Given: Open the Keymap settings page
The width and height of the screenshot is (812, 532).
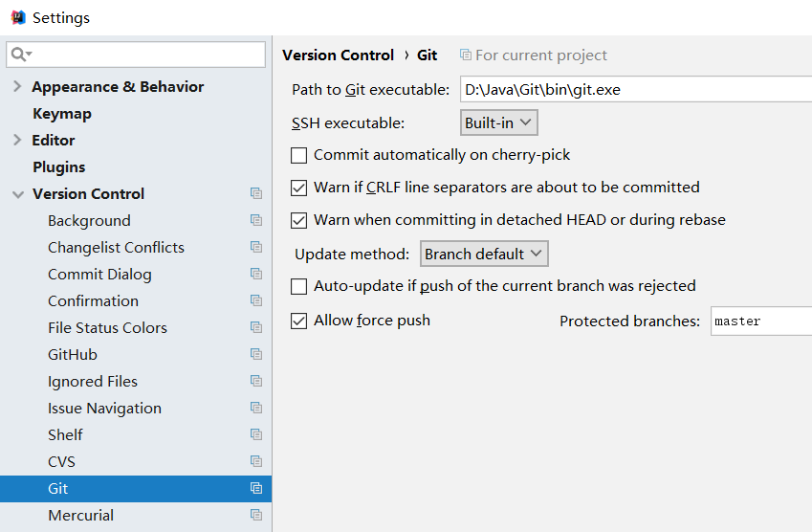Looking at the screenshot, I should tap(62, 114).
